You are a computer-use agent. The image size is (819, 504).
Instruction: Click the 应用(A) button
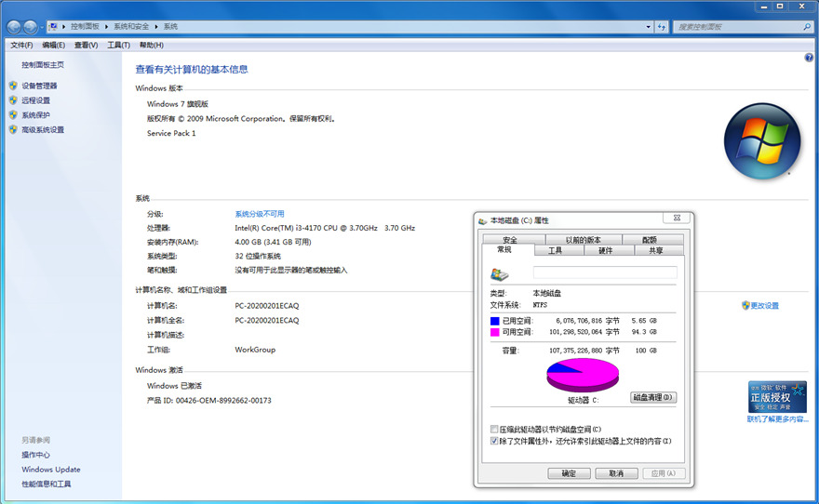pyautogui.click(x=664, y=473)
